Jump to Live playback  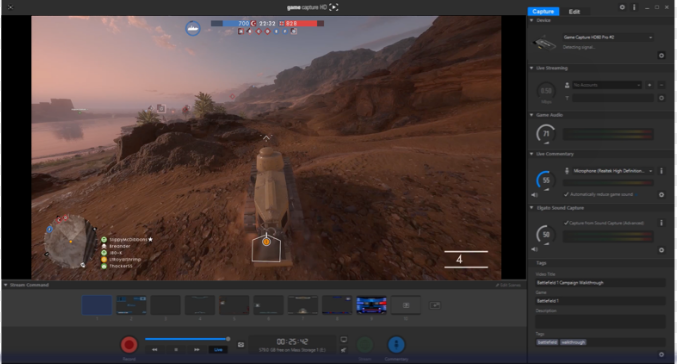tap(218, 350)
